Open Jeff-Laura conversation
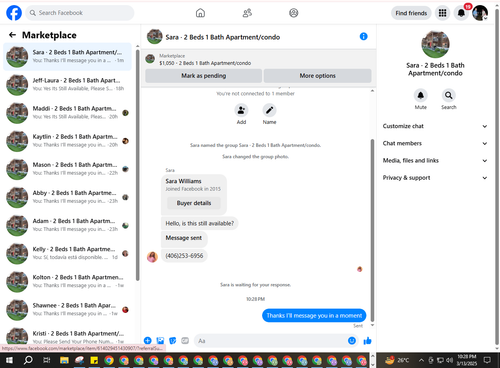The width and height of the screenshot is (500, 368). pos(67,84)
